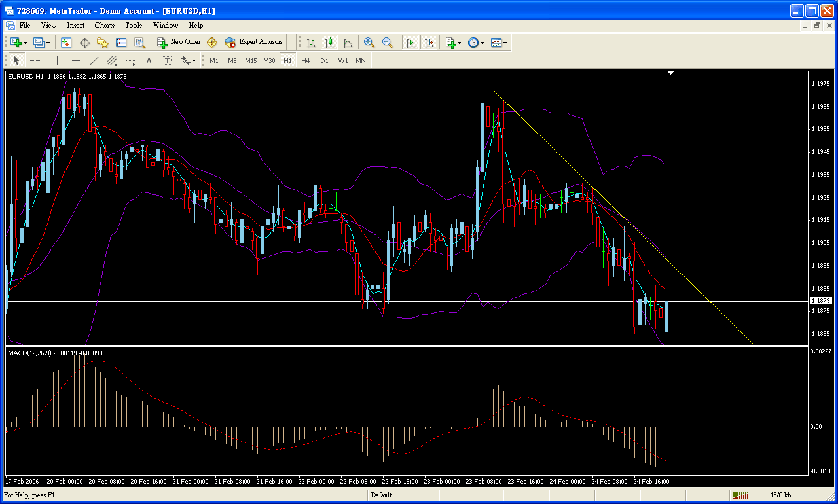Open the Help menu
Viewport: 838px width, 504px height.
pos(196,26)
